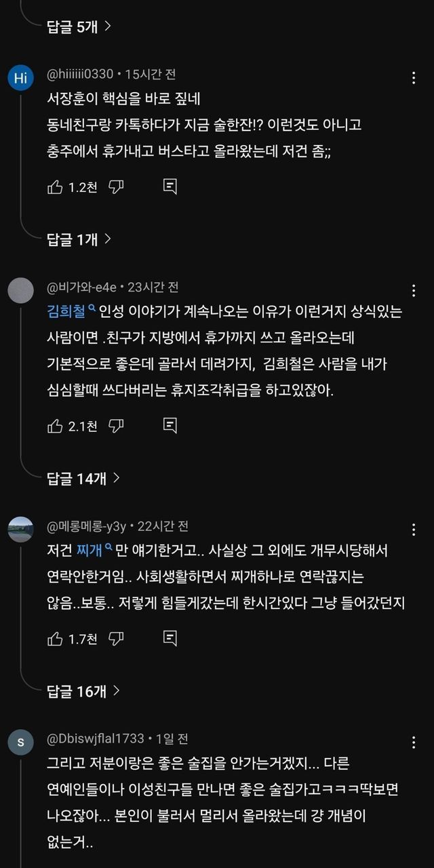Like the @hiiiiii0330 comment
This screenshot has height=868, width=434.
tap(55, 186)
